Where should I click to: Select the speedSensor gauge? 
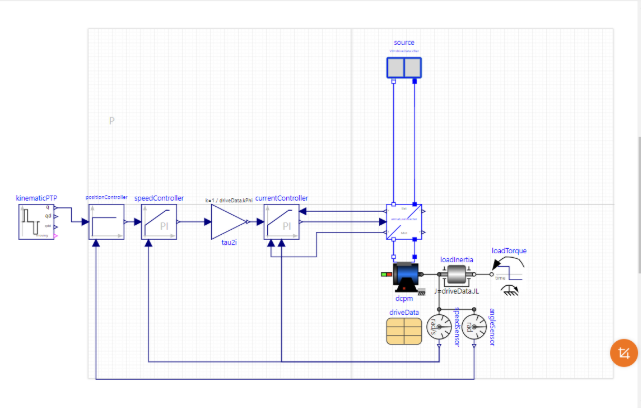pos(439,327)
